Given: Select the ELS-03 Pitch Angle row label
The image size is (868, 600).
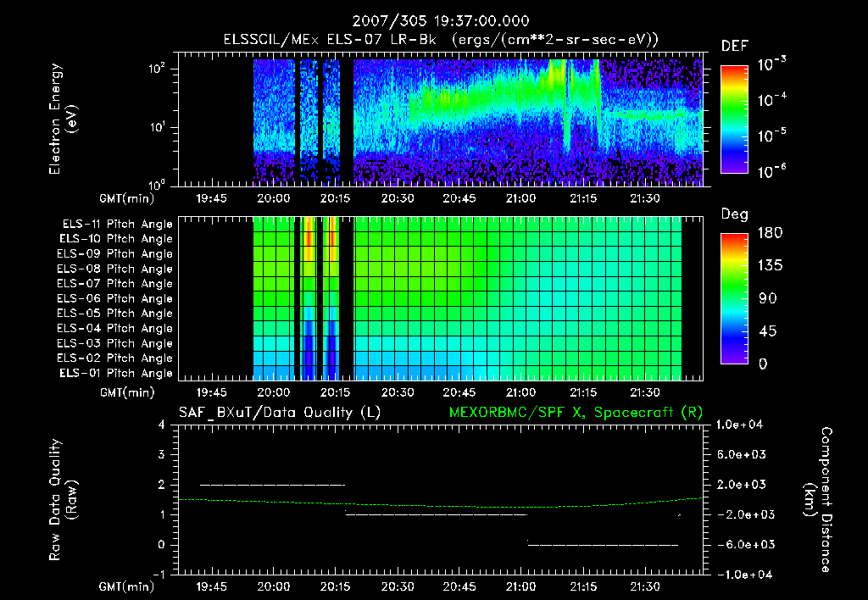Looking at the screenshot, I should (x=114, y=344).
